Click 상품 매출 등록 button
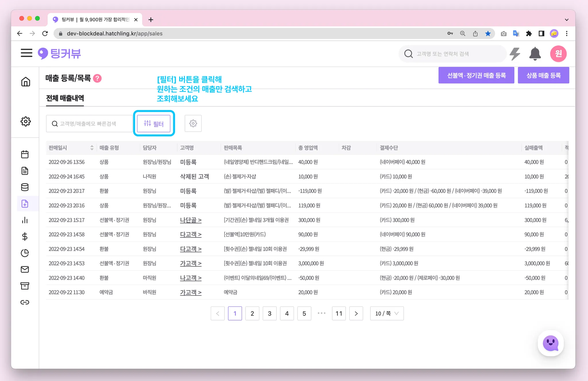 point(543,75)
